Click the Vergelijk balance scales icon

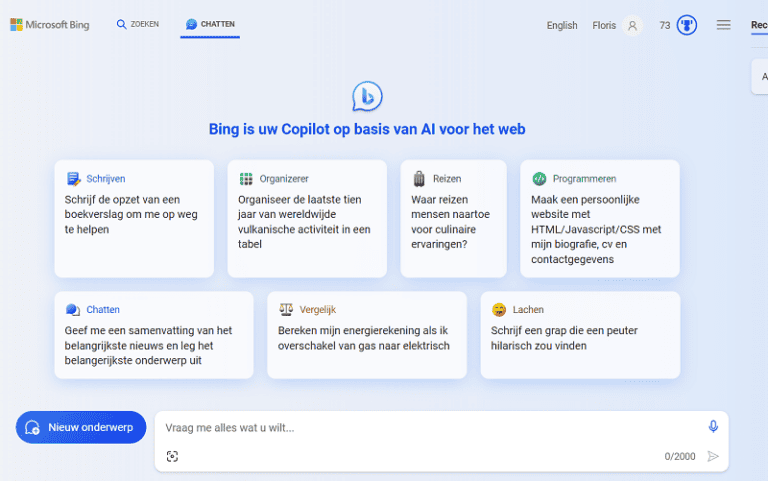286,309
